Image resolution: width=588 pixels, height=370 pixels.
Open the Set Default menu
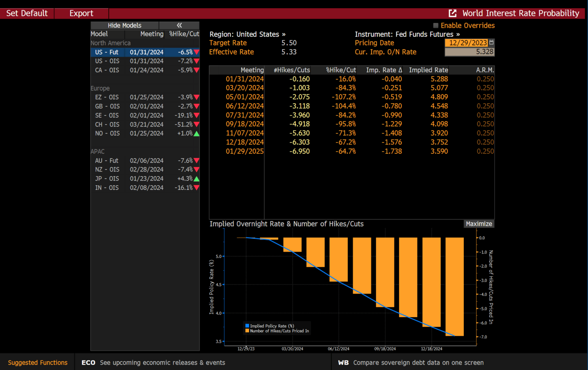tap(27, 13)
